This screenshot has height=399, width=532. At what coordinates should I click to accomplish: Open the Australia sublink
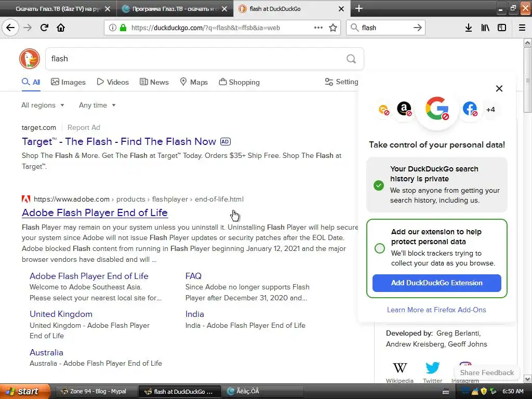coord(46,353)
